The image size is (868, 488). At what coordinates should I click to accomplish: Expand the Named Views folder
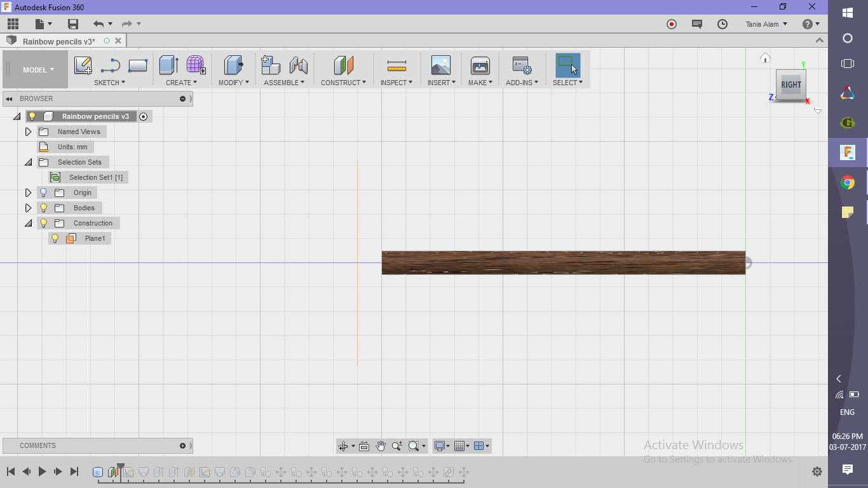point(28,132)
